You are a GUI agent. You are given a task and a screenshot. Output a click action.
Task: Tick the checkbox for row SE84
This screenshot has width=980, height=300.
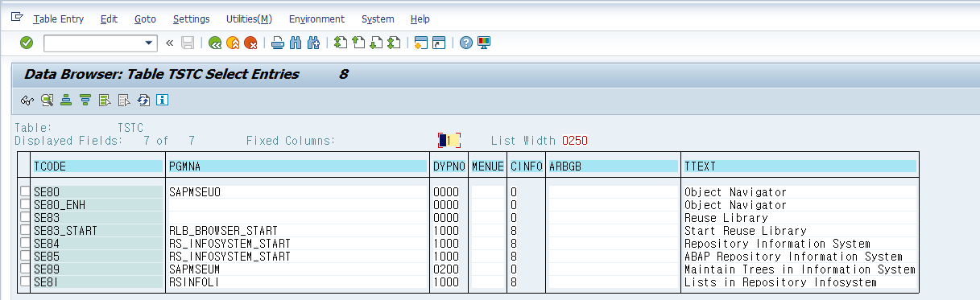25,243
